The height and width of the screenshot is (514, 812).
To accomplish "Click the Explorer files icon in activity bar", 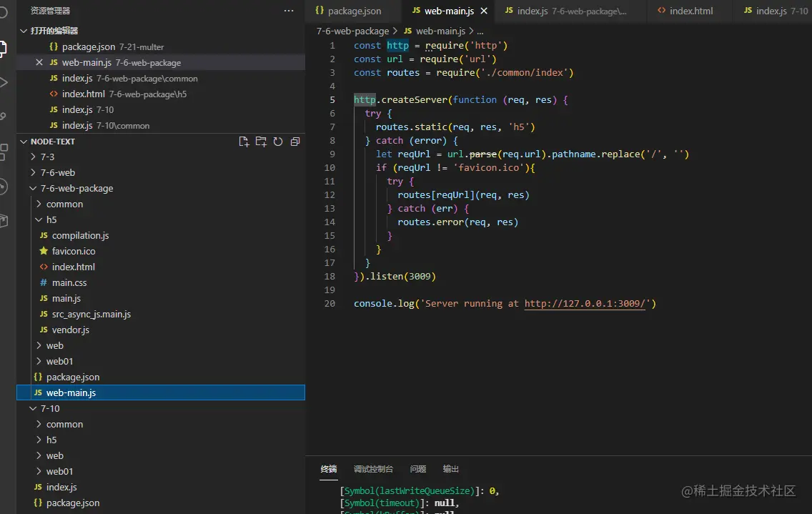I will (3, 49).
